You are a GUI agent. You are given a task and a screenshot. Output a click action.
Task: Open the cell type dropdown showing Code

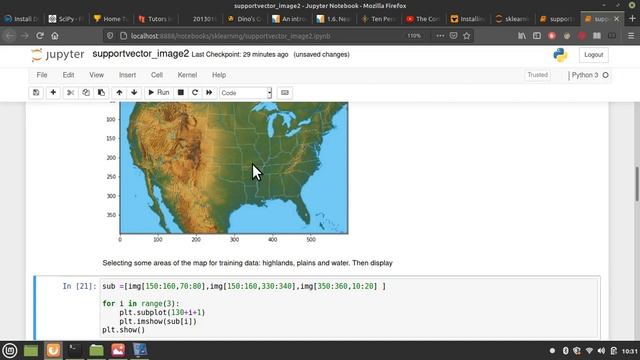(245, 93)
